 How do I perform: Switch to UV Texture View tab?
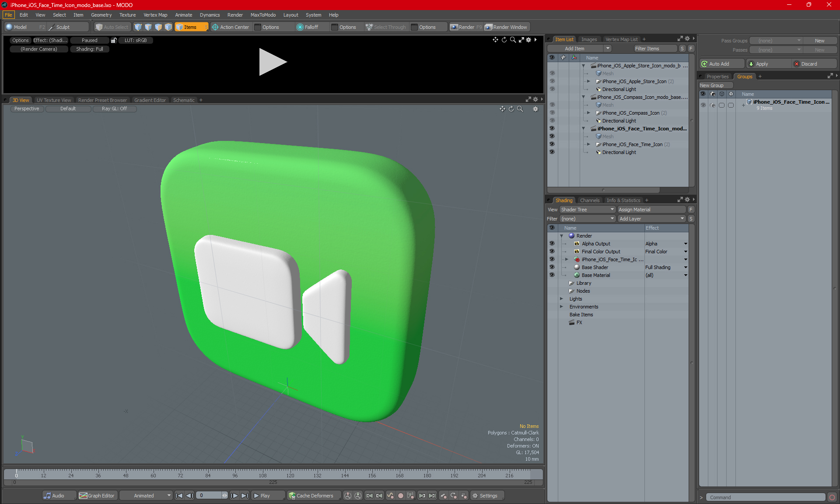(54, 100)
